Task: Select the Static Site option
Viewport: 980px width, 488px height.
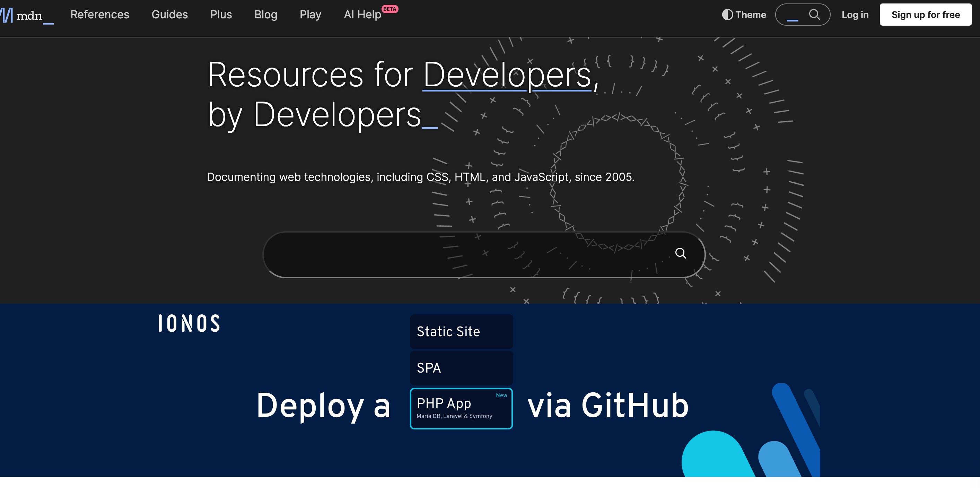Action: click(462, 331)
